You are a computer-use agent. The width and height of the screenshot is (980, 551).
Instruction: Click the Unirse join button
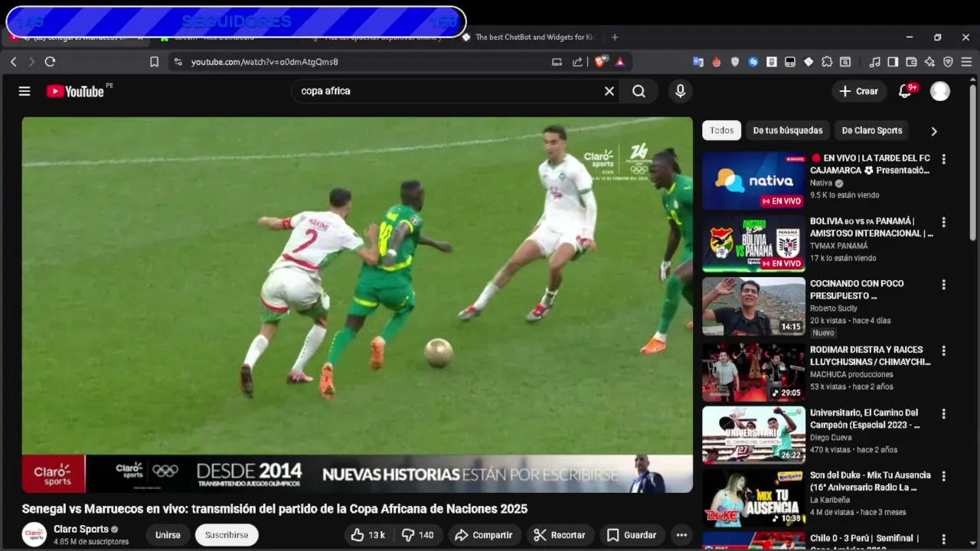(x=168, y=535)
